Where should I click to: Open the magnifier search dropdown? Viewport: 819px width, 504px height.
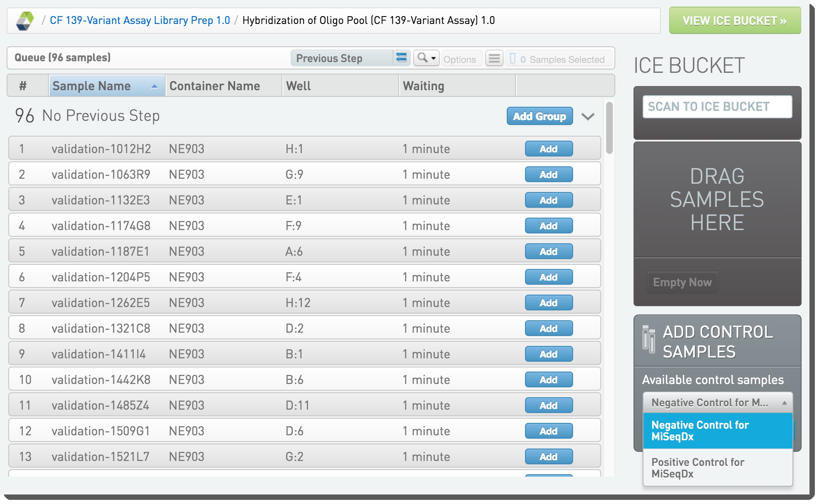[x=426, y=58]
